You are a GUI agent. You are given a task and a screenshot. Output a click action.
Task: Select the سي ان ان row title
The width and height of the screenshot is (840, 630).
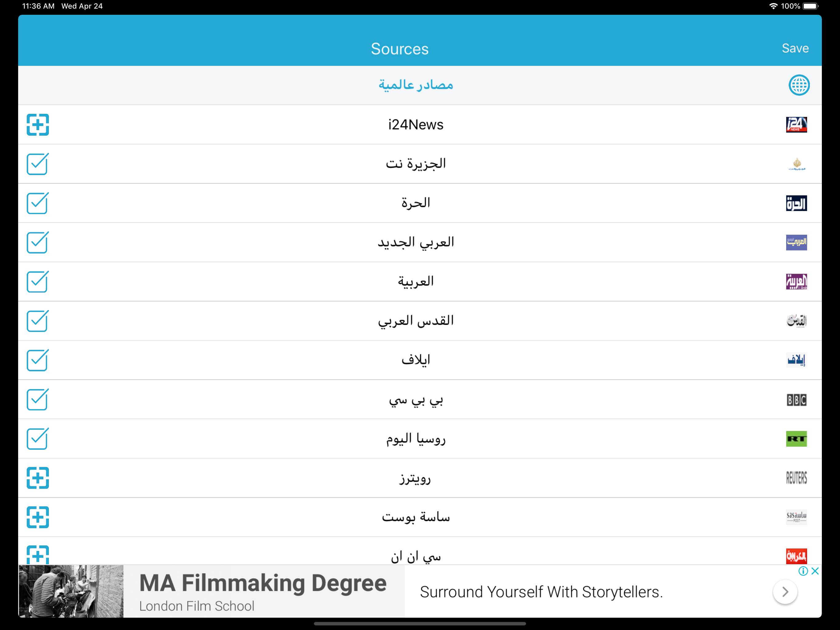click(415, 557)
